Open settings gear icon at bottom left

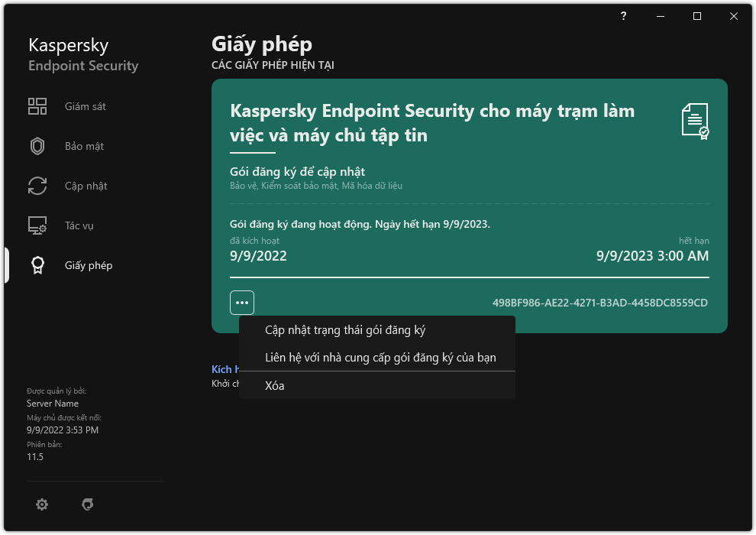[42, 504]
